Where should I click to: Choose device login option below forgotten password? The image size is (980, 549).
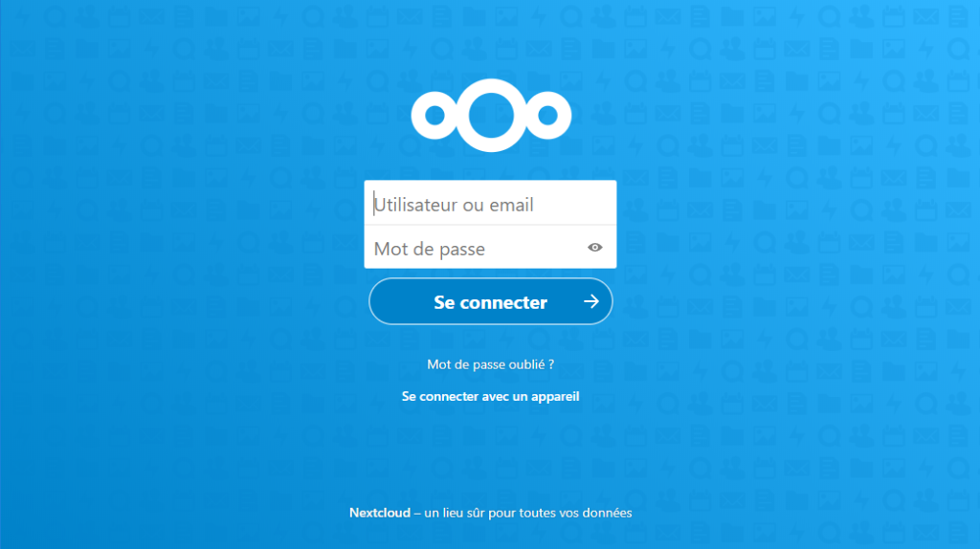(x=491, y=397)
